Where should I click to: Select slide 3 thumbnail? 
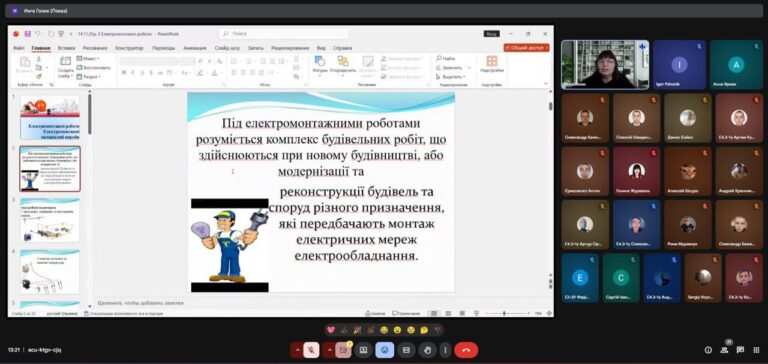49,220
